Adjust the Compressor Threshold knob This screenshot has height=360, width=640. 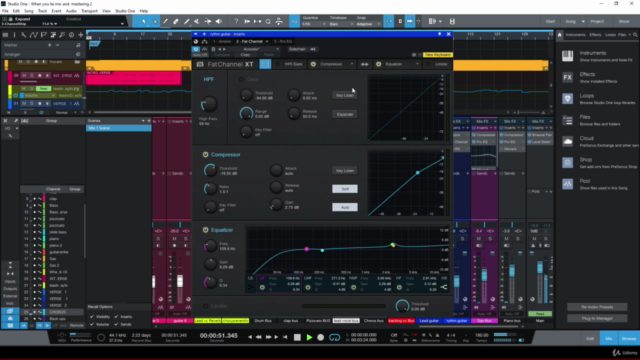click(x=210, y=170)
